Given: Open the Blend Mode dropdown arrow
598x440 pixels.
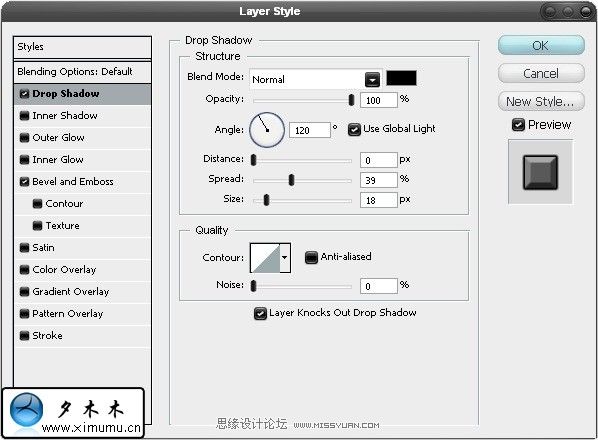Looking at the screenshot, I should point(372,80).
